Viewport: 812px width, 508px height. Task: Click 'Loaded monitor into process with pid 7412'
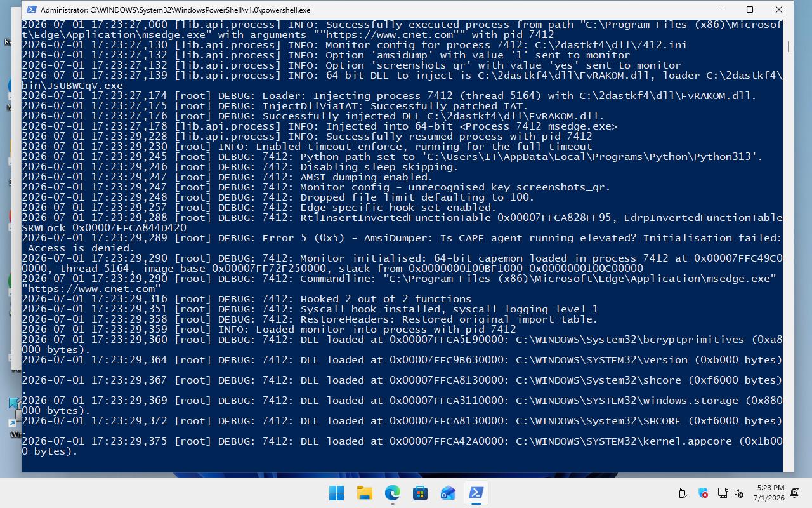386,330
